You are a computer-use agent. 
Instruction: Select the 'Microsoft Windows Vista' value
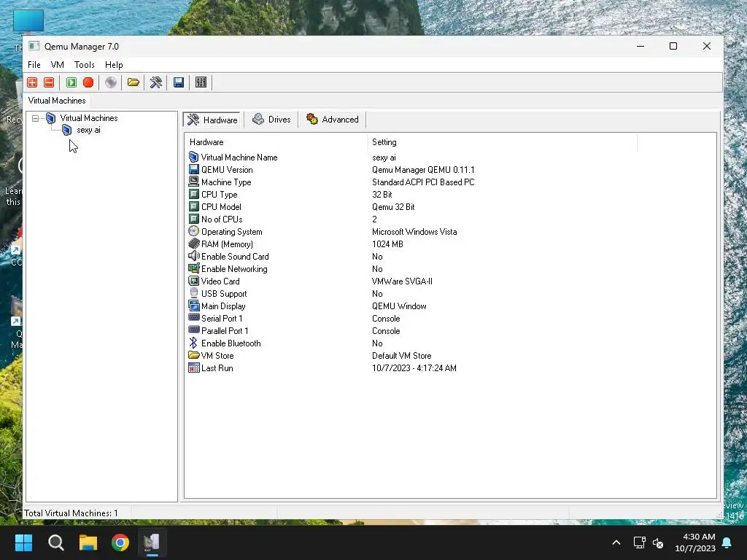[414, 231]
